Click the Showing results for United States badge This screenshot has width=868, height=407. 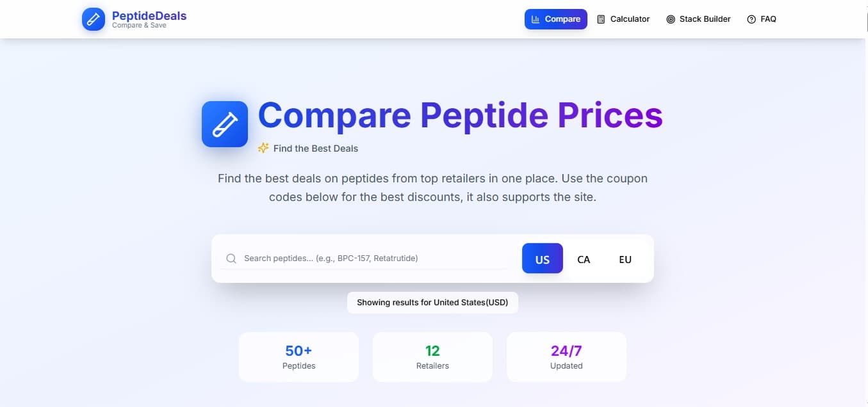432,302
